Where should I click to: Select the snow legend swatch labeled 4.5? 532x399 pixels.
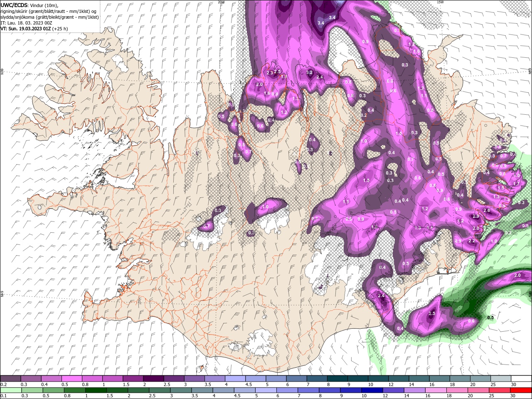[255, 379]
